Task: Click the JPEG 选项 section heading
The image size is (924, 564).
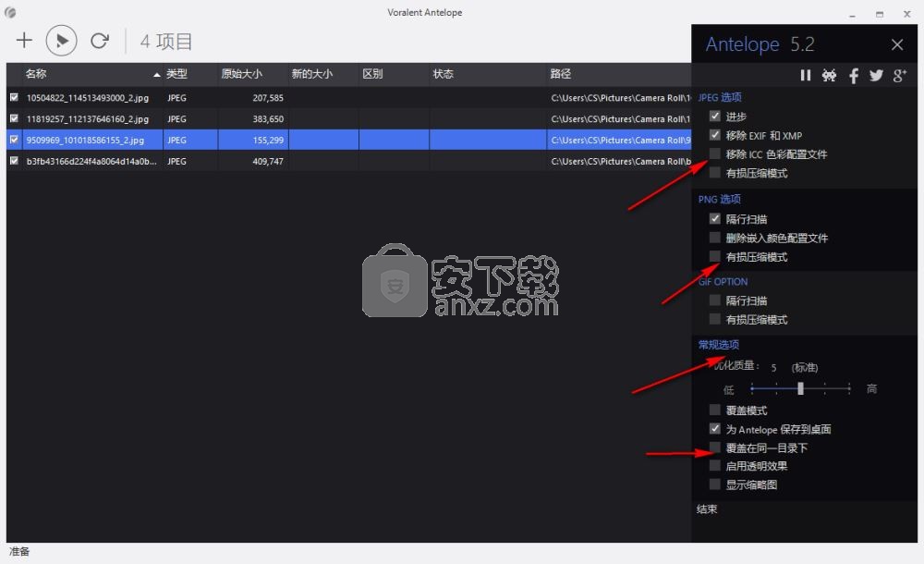Action: pyautogui.click(x=720, y=97)
